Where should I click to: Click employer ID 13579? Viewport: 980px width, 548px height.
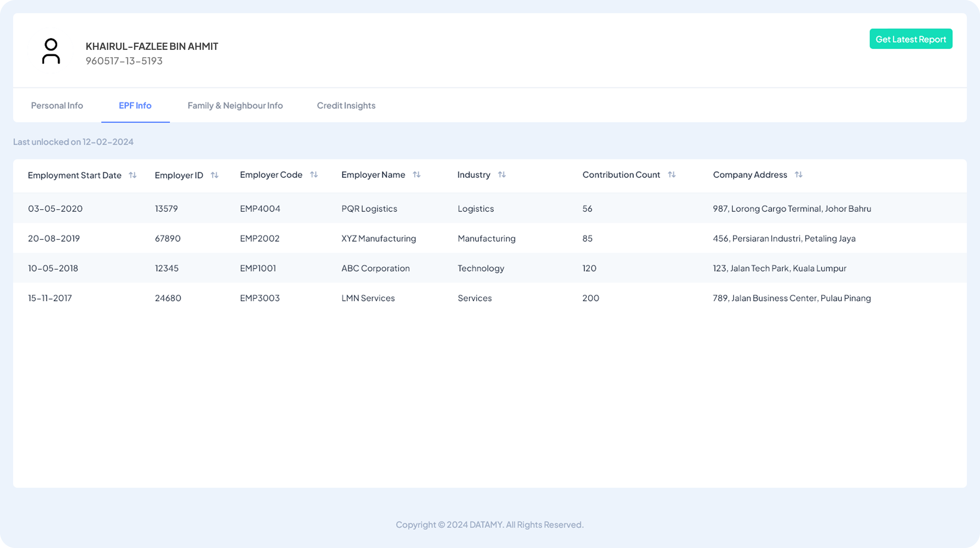click(x=166, y=209)
